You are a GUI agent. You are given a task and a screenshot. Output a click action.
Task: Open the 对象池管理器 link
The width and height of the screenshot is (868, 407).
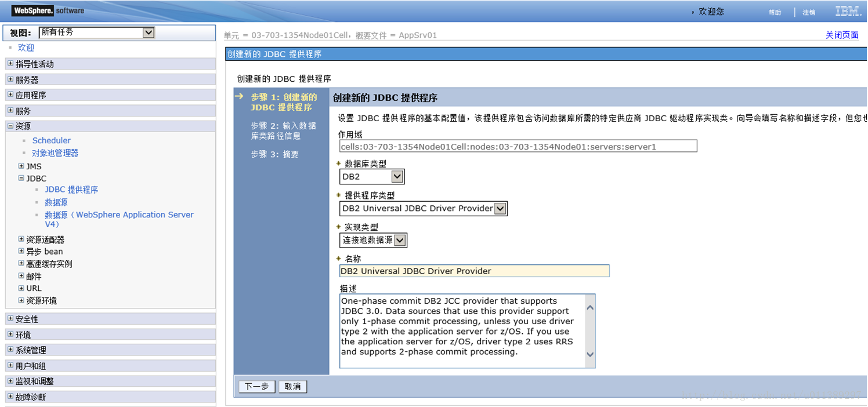tap(55, 153)
